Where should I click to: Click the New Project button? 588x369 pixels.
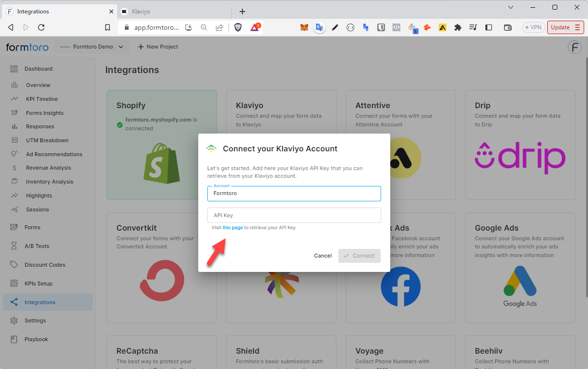(x=158, y=47)
